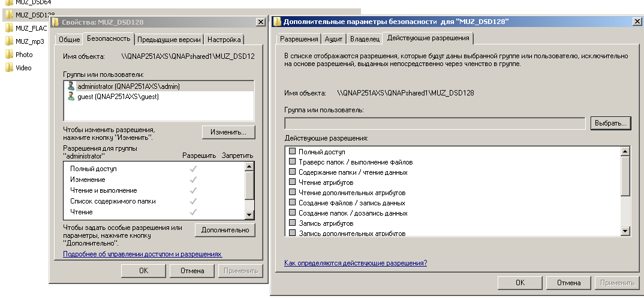Open the Как определяются действующие разрешения link

coord(356,263)
